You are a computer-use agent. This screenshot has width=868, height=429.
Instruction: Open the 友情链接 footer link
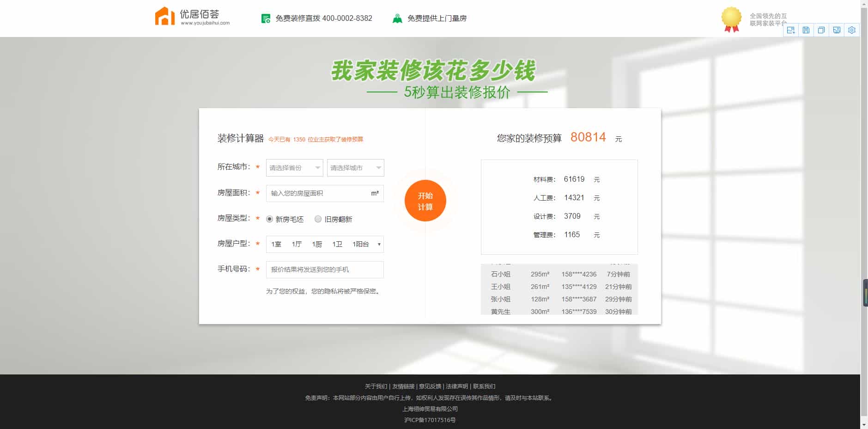[403, 386]
